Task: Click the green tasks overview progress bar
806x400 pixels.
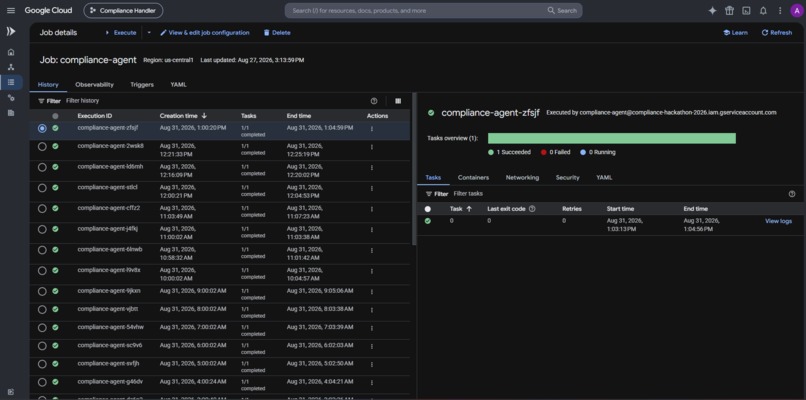Action: (x=612, y=138)
